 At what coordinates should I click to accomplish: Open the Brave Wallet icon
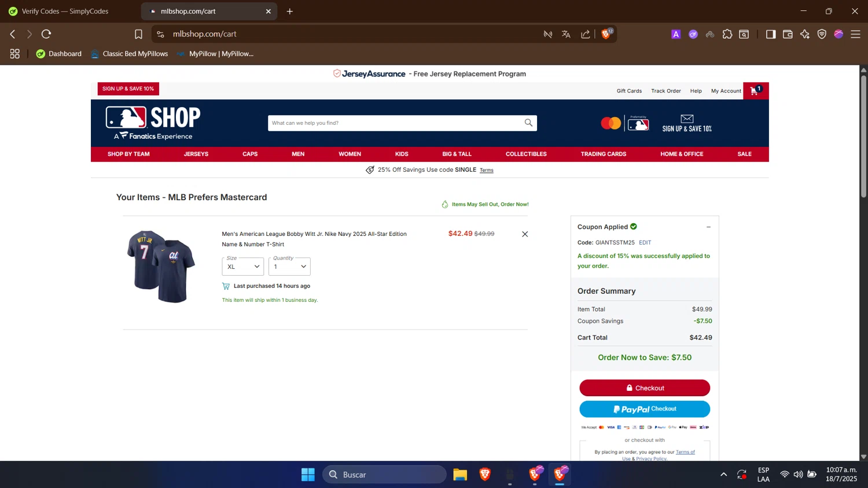pyautogui.click(x=788, y=34)
